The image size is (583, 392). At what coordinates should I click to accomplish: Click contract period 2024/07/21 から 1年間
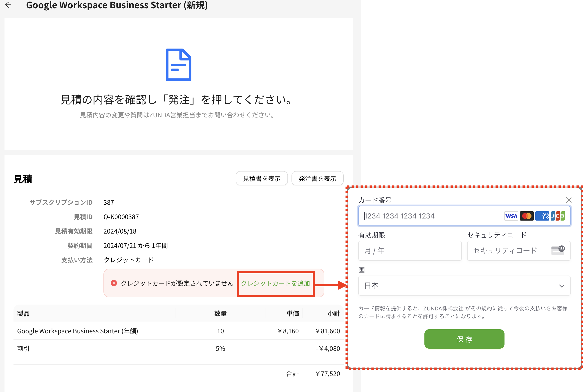(x=136, y=245)
